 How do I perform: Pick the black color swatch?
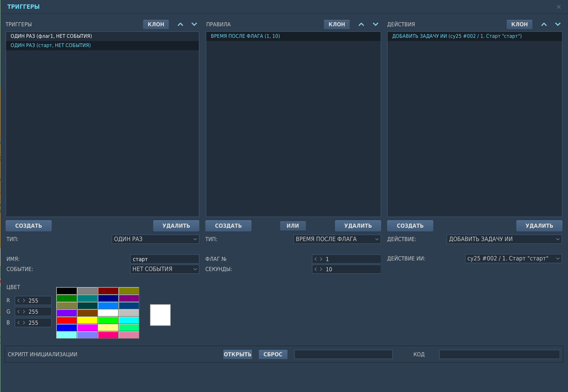[x=66, y=290]
